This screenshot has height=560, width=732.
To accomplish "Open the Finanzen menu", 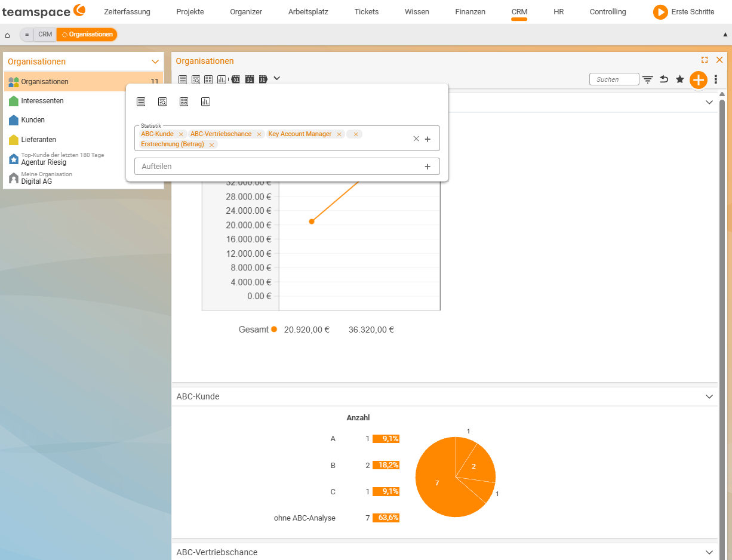I will [470, 12].
